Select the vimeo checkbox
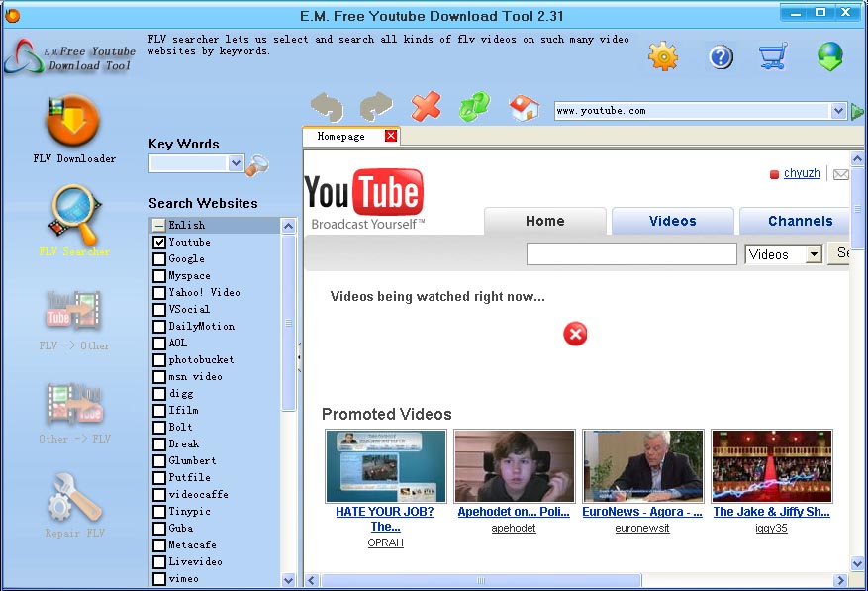Image resolution: width=868 pixels, height=591 pixels. [x=159, y=579]
